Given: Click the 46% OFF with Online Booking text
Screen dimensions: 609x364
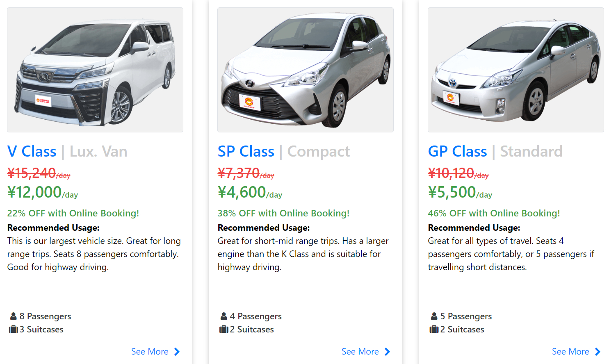Looking at the screenshot, I should [494, 213].
